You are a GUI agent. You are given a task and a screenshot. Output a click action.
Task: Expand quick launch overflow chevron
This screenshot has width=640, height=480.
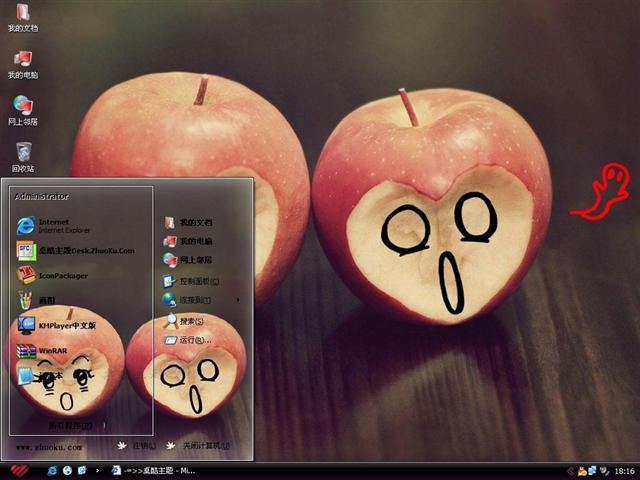97,471
